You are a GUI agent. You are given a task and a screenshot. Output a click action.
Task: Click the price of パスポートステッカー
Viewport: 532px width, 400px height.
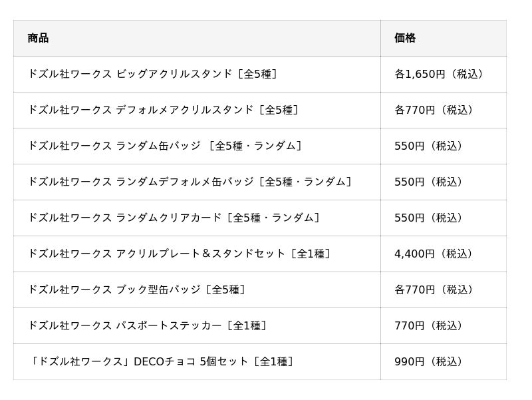click(x=428, y=325)
